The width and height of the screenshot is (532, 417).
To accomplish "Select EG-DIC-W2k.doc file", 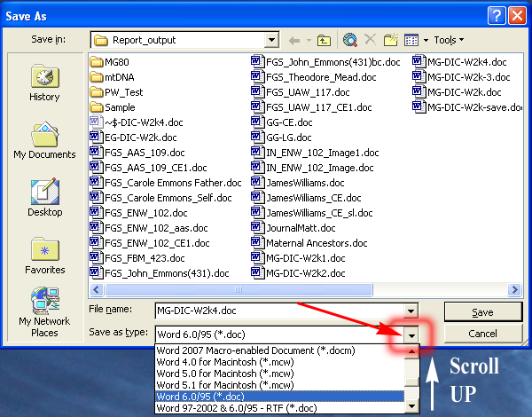I will [x=133, y=138].
